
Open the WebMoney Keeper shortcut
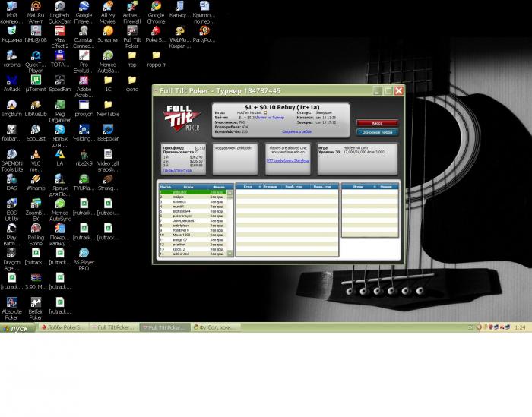(x=180, y=37)
